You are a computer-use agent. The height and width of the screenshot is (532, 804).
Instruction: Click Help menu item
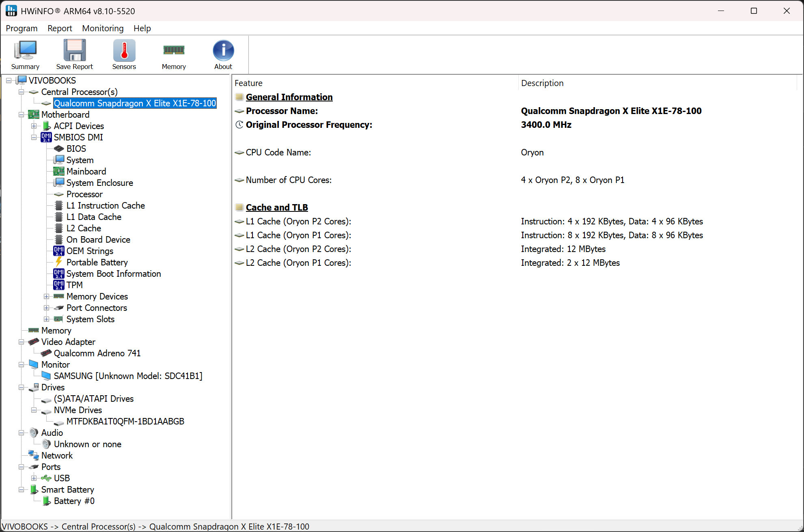pyautogui.click(x=142, y=28)
